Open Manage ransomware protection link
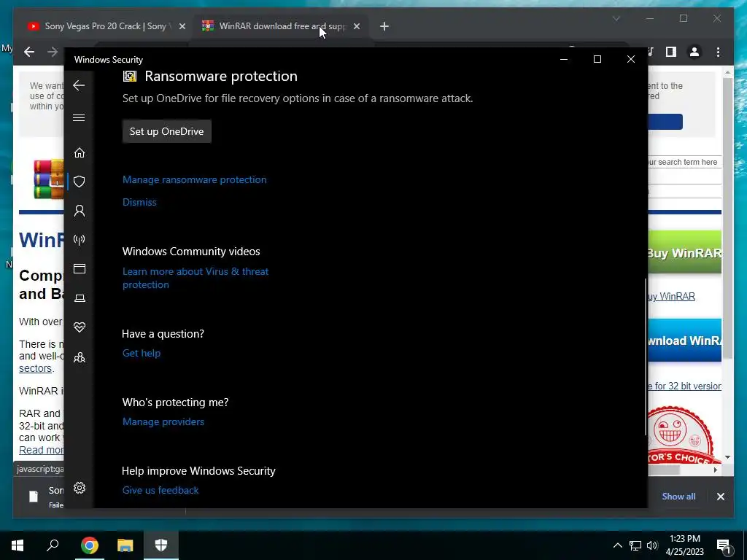 (194, 179)
